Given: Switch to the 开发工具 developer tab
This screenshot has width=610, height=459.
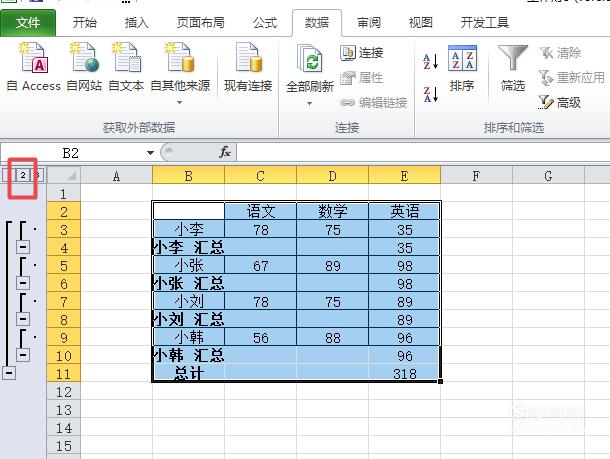Looking at the screenshot, I should click(x=485, y=23).
